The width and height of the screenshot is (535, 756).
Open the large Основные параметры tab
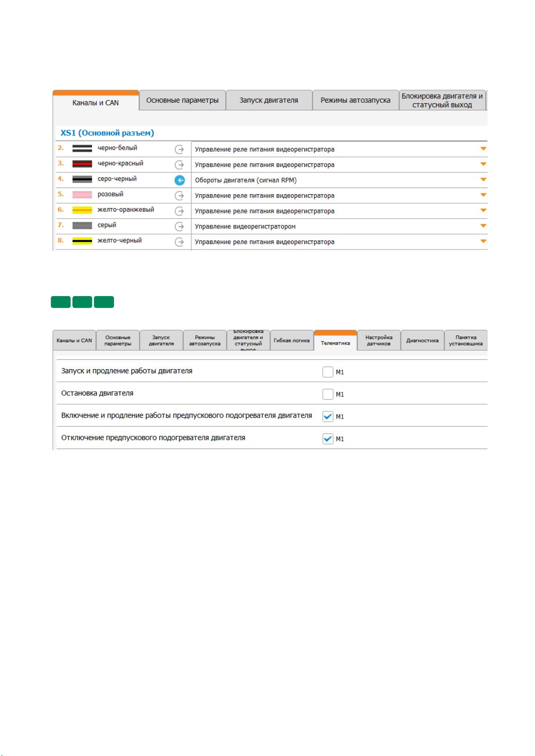182,100
